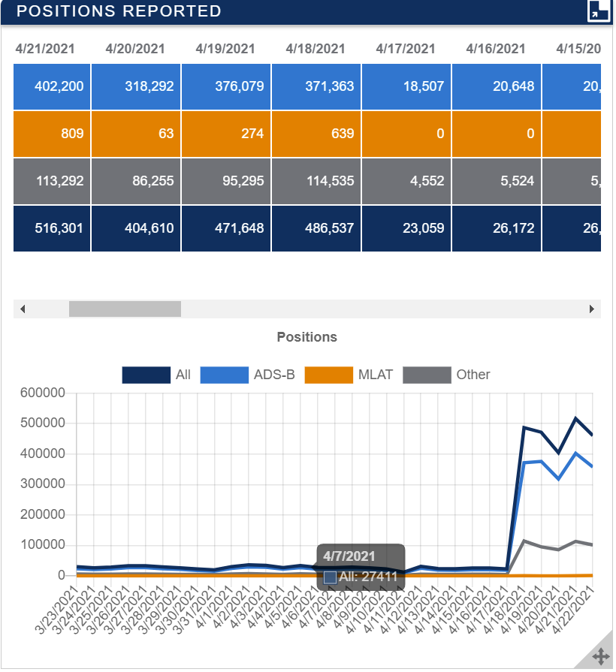Toggle the ADS-B series legend swatch

click(224, 375)
